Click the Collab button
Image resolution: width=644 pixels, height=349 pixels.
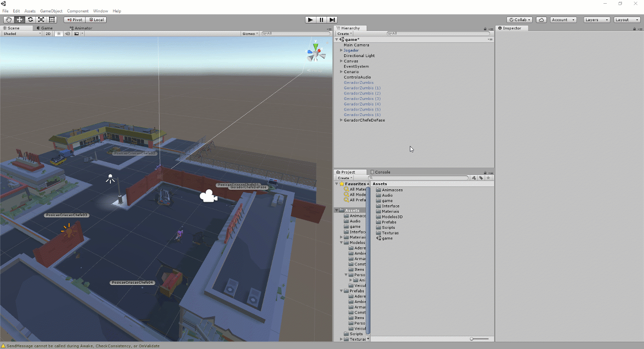tap(519, 20)
